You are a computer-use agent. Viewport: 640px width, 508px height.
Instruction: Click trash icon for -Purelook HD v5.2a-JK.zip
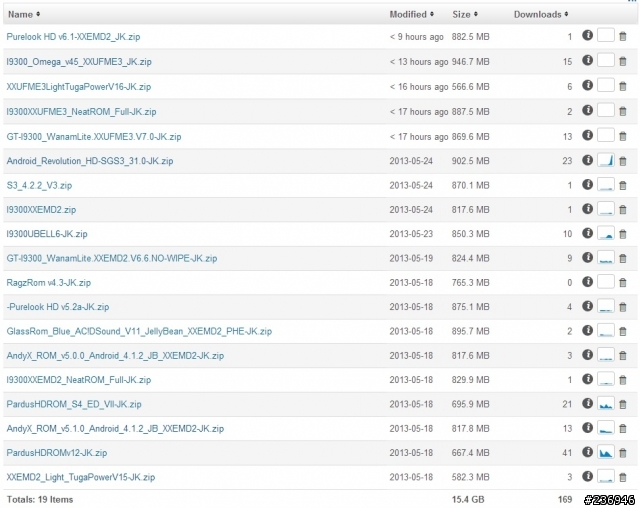coord(623,307)
